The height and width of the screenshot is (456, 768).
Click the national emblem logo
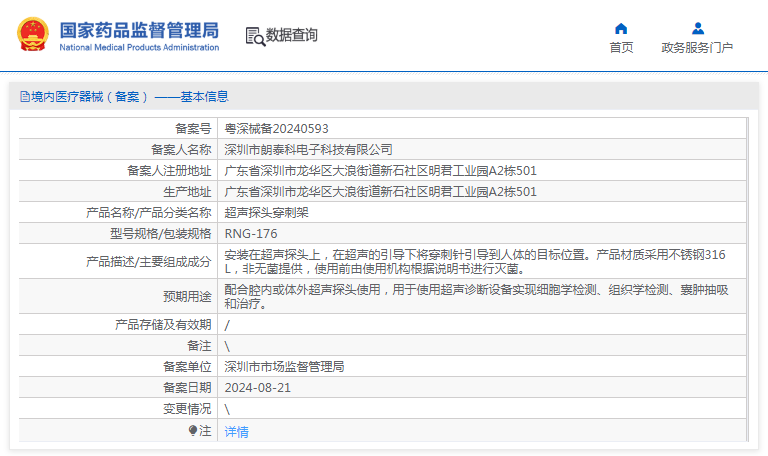(x=33, y=34)
